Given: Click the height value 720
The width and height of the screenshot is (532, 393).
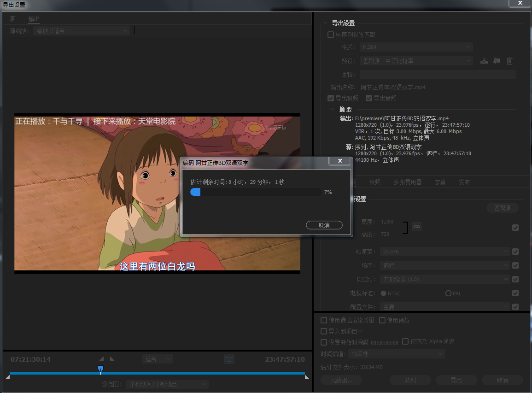Looking at the screenshot, I should point(385,234).
